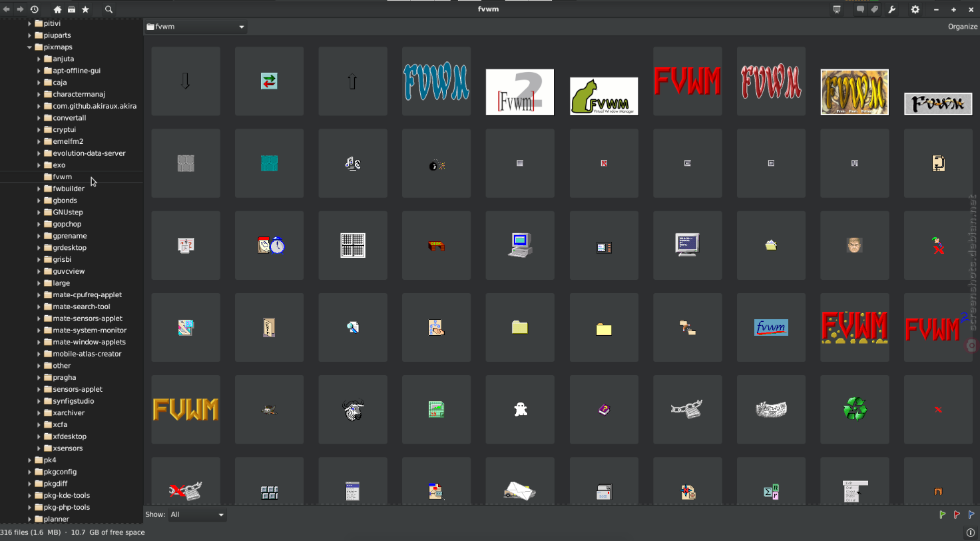Click the '316 files (1.6 MB)' status text

tap(31, 532)
